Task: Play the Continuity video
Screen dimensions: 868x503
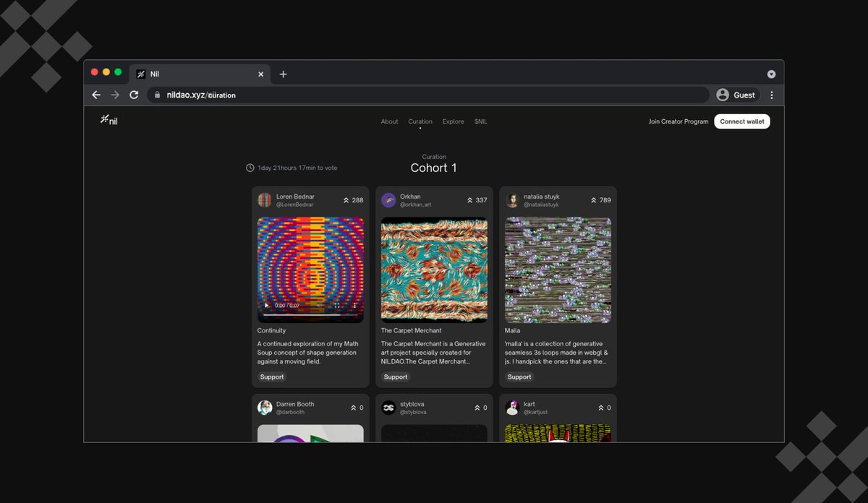Action: tap(266, 306)
